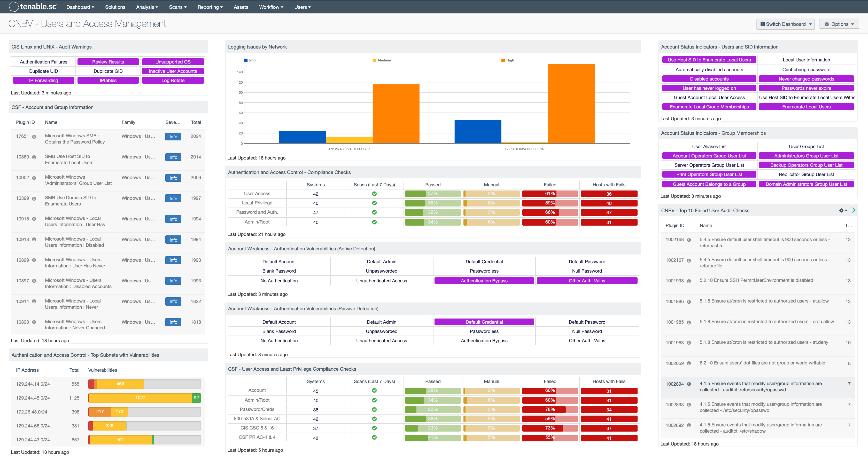Click Inactive User Accounts icon button

pos(173,71)
